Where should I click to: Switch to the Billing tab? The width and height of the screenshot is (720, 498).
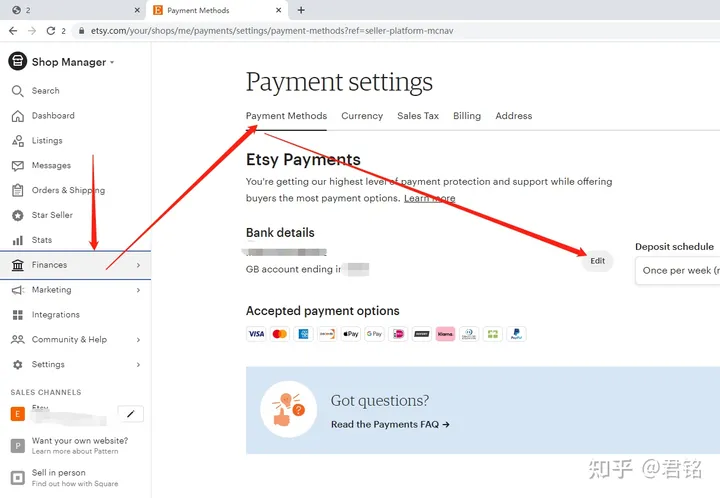[x=467, y=116]
